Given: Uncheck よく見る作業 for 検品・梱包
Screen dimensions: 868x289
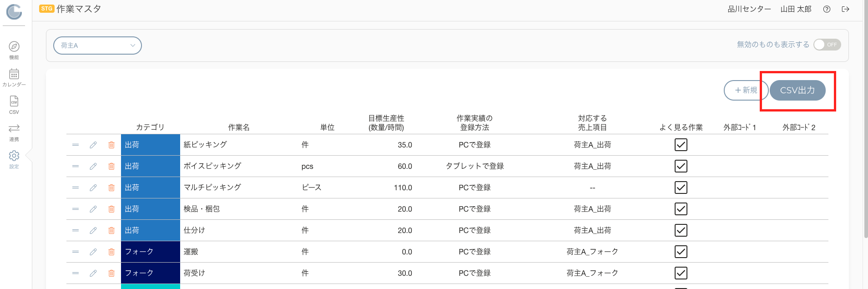Looking at the screenshot, I should [681, 209].
